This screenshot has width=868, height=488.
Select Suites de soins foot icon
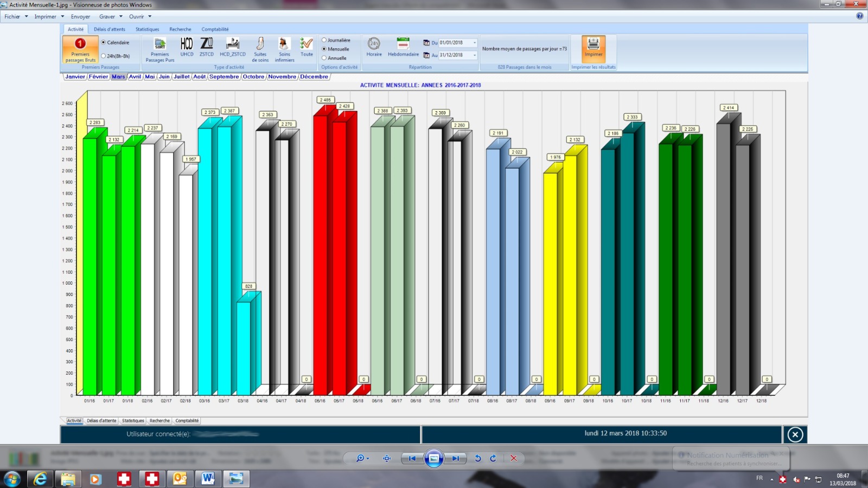point(260,49)
